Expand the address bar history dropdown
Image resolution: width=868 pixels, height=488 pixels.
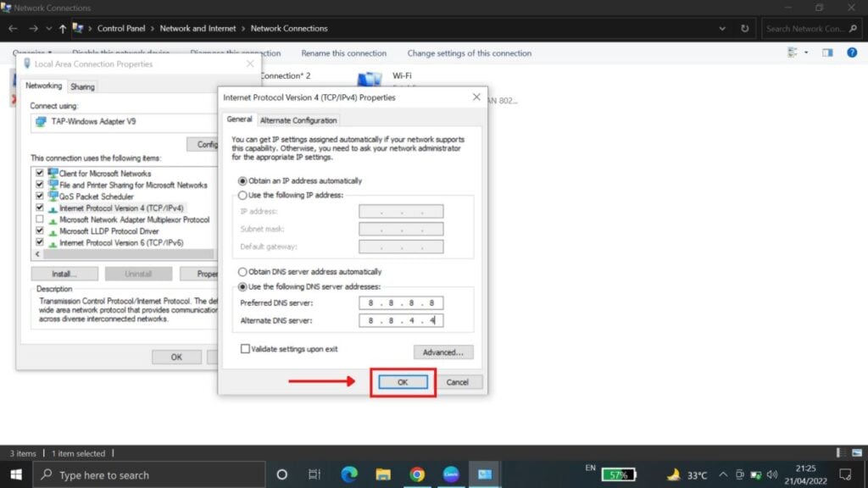(722, 28)
